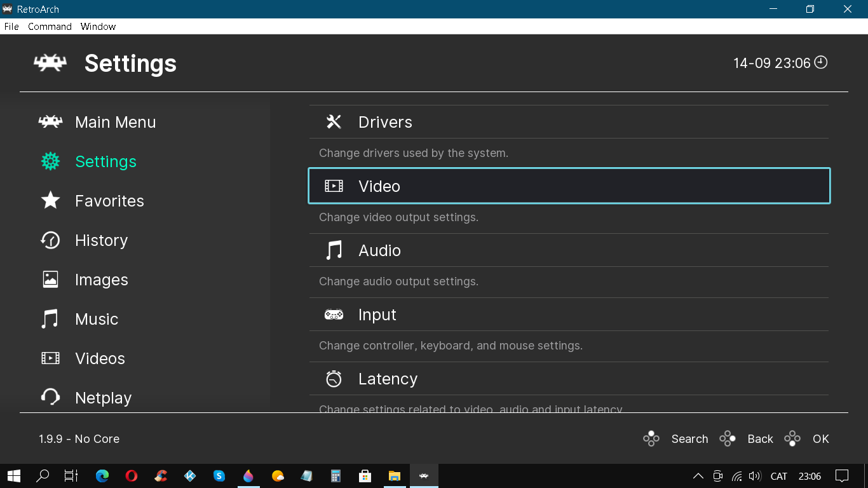Launch Opera browser from the taskbar
Image resolution: width=868 pixels, height=488 pixels.
132,475
